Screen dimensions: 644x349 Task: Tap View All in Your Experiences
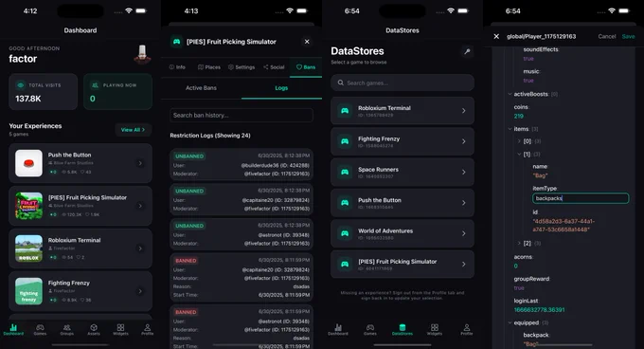tap(133, 130)
